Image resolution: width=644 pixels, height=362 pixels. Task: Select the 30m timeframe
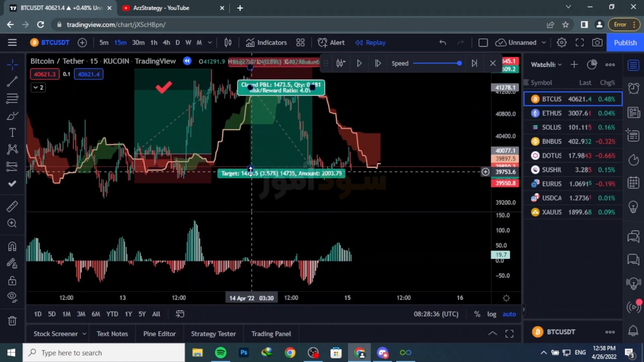pos(138,43)
